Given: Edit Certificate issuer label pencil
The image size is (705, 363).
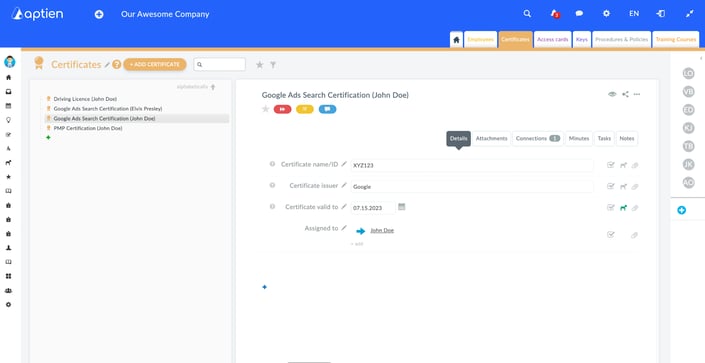Looking at the screenshot, I should tap(344, 185).
